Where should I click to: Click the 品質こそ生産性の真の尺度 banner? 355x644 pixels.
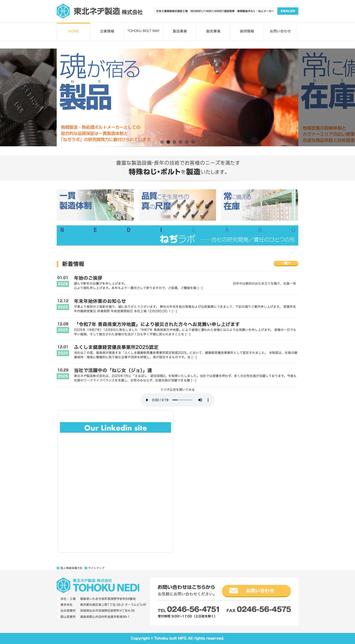(x=177, y=205)
